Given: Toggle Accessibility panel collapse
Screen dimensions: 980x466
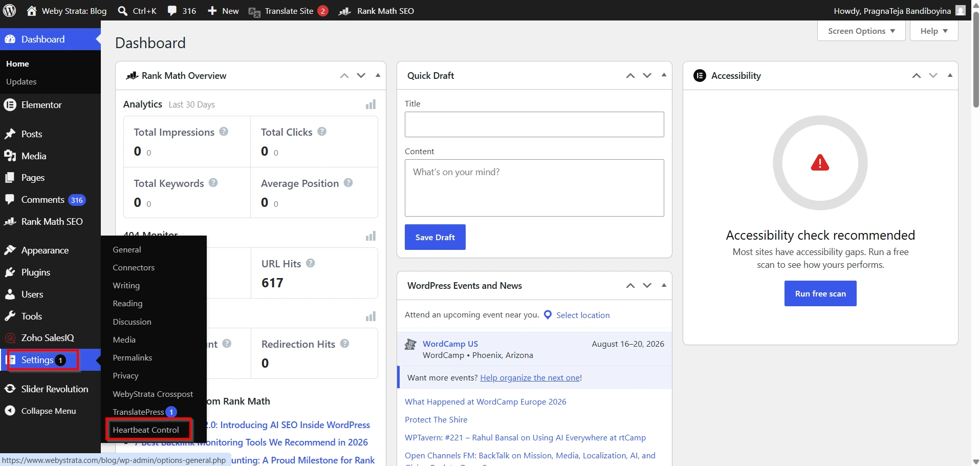Looking at the screenshot, I should click(950, 75).
